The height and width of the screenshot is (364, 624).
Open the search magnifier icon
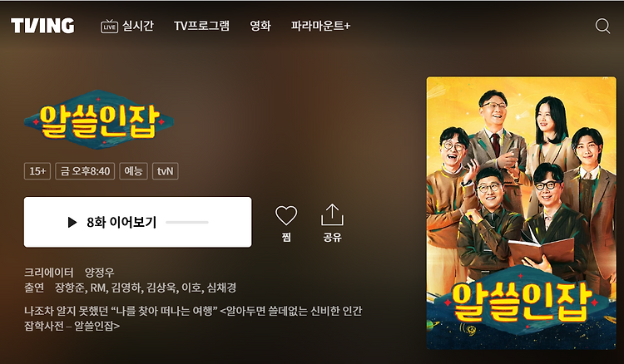[602, 27]
